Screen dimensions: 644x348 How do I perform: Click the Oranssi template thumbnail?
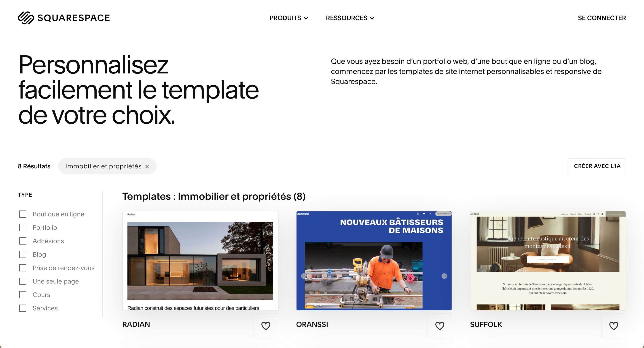click(374, 261)
